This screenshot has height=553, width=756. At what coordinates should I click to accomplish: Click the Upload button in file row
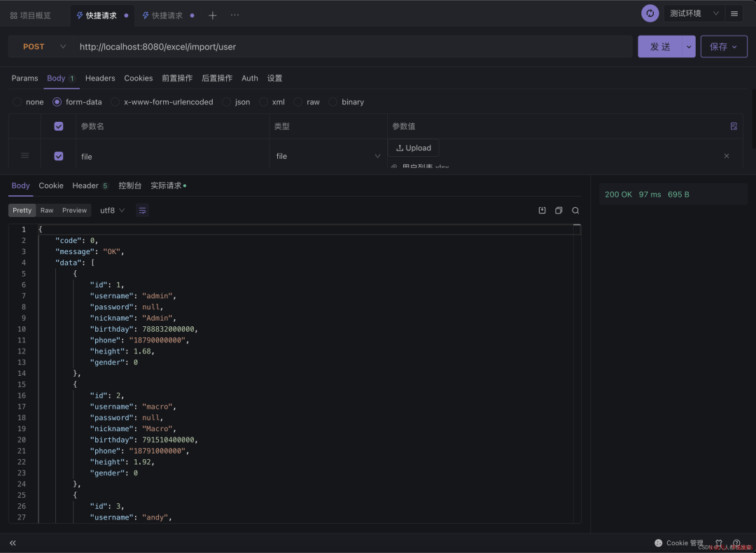413,148
